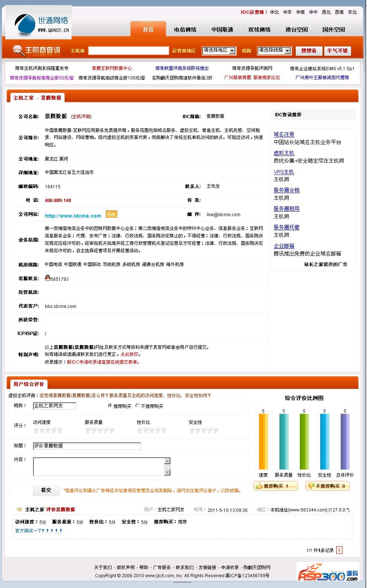Focus the 昵称 input field
This screenshot has height=588, width=367.
55,406
